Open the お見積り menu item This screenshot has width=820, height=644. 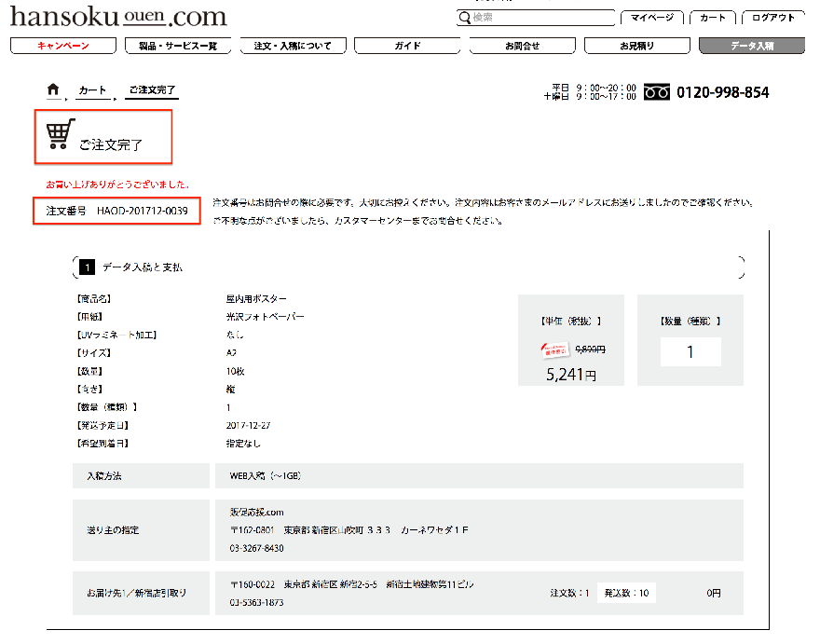point(636,46)
